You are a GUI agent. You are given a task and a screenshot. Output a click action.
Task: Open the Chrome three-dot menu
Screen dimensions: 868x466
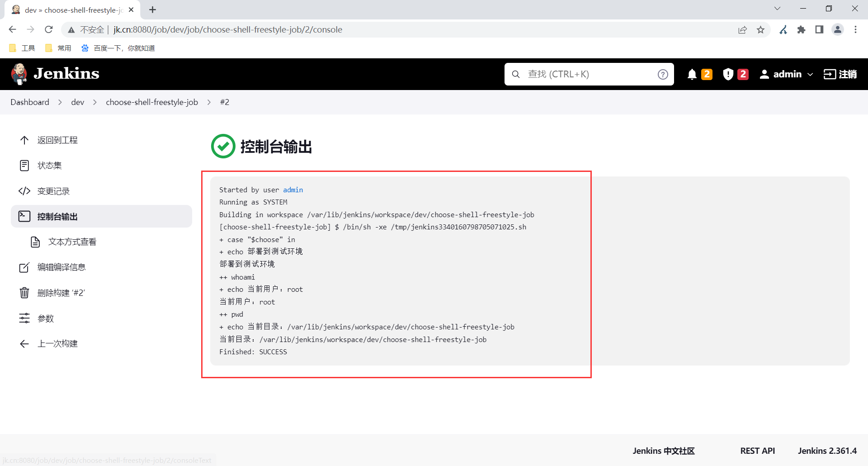point(855,30)
